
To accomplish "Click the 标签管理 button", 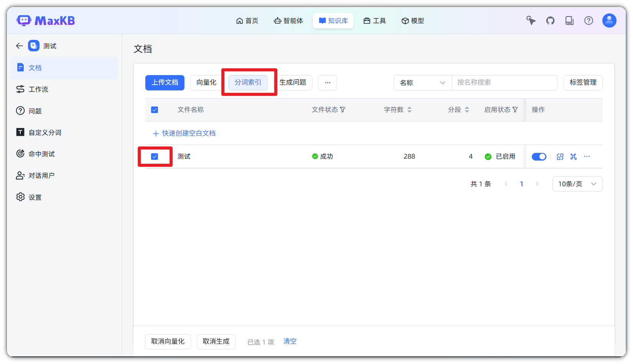I will (583, 82).
